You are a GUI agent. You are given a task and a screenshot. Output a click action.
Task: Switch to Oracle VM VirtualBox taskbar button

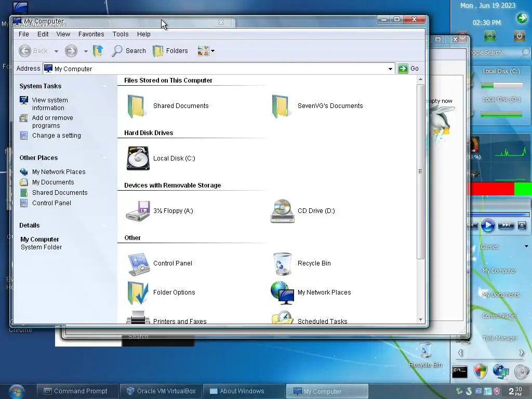pos(161,391)
